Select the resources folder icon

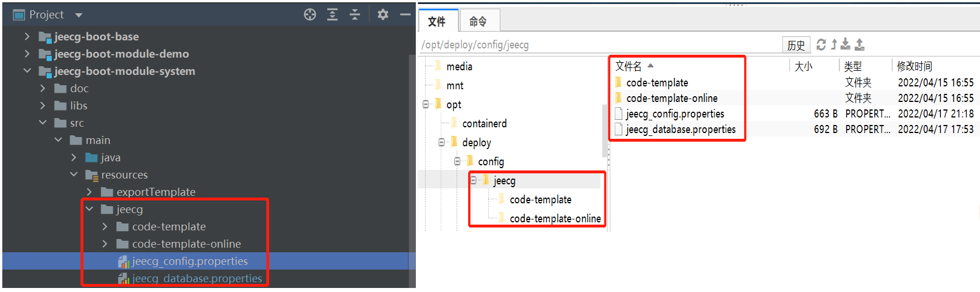pos(91,175)
